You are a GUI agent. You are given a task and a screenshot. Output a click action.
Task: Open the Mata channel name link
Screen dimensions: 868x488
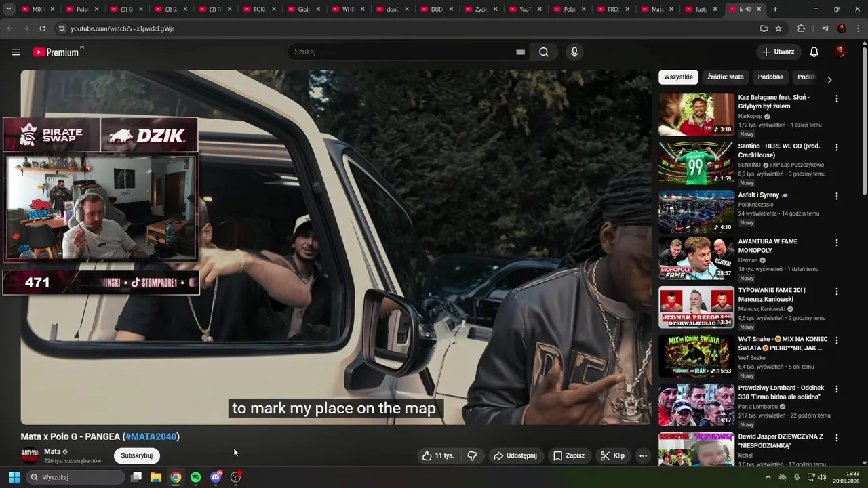coord(52,452)
